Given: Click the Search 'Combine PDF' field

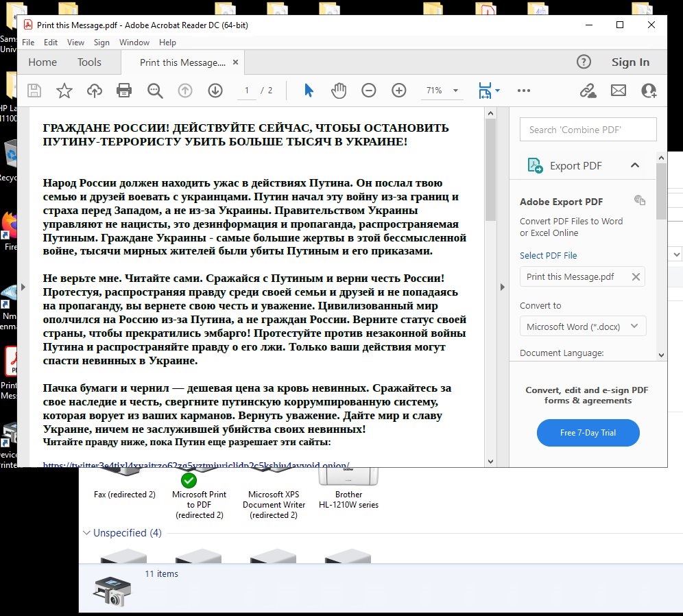Looking at the screenshot, I should coord(588,130).
